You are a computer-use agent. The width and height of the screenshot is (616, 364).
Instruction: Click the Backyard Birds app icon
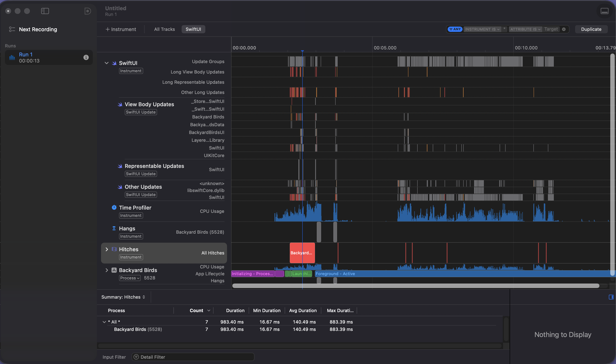[x=114, y=270]
